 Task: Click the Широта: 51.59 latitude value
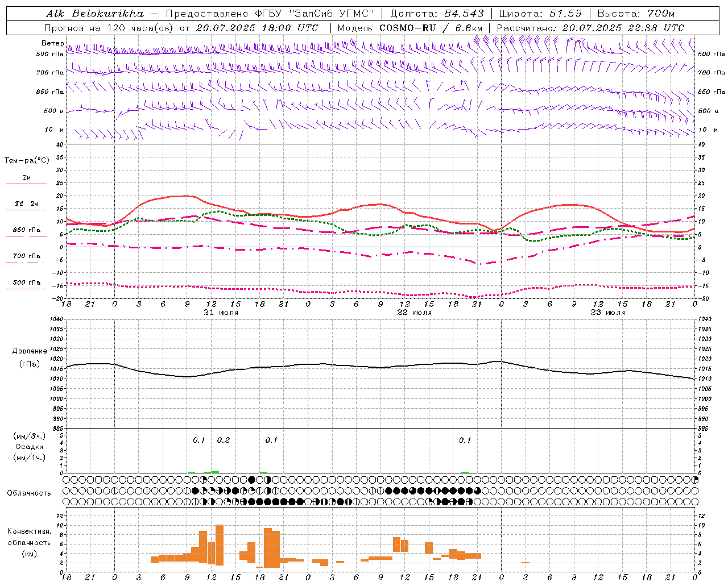click(x=540, y=13)
